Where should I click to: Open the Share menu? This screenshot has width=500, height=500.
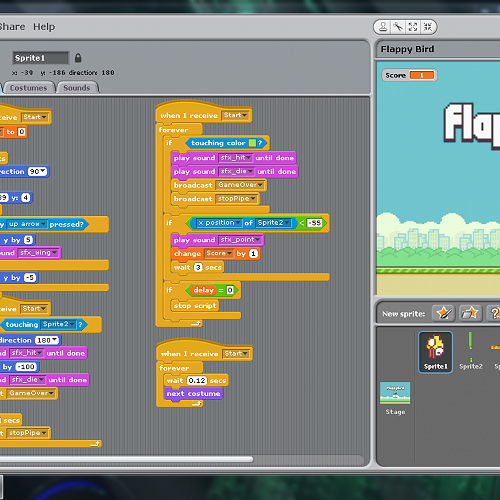pos(12,27)
